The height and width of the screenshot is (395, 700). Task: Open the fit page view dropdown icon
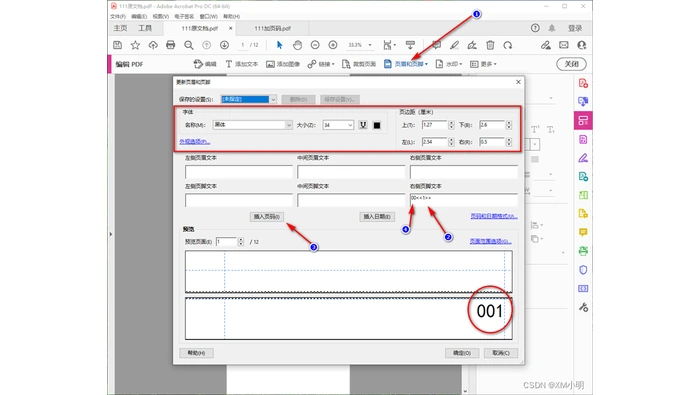coord(389,45)
